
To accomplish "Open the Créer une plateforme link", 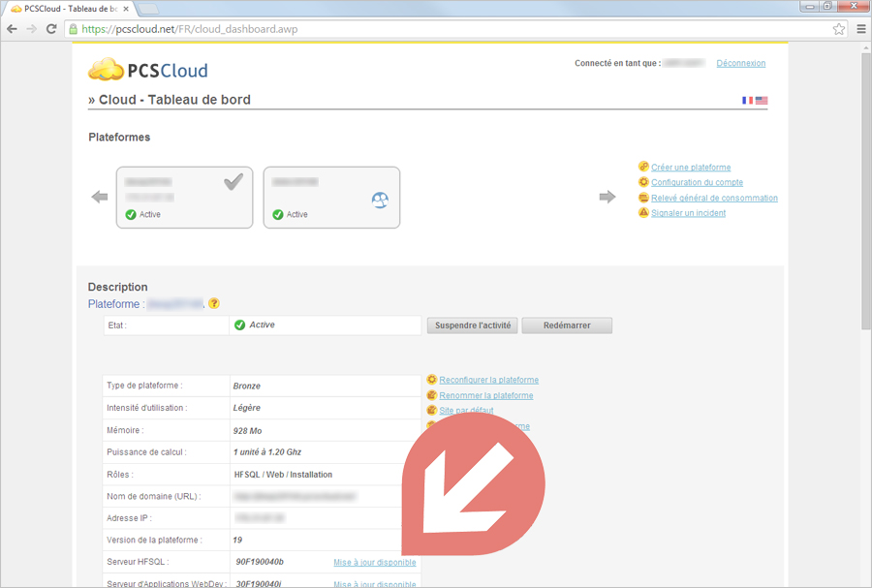I will [x=691, y=168].
